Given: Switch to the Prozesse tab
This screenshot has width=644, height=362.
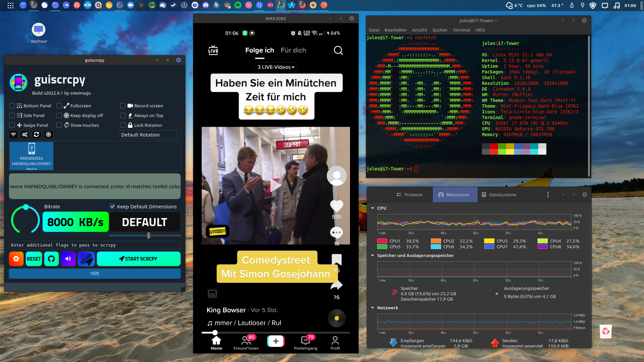Looking at the screenshot, I should tap(409, 195).
